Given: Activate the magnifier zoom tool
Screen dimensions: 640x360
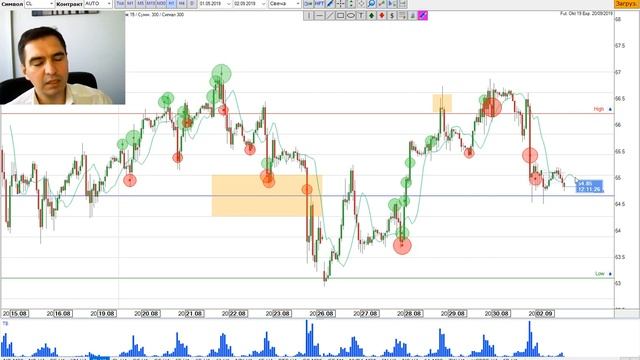Looking at the screenshot, I should pos(371,4).
